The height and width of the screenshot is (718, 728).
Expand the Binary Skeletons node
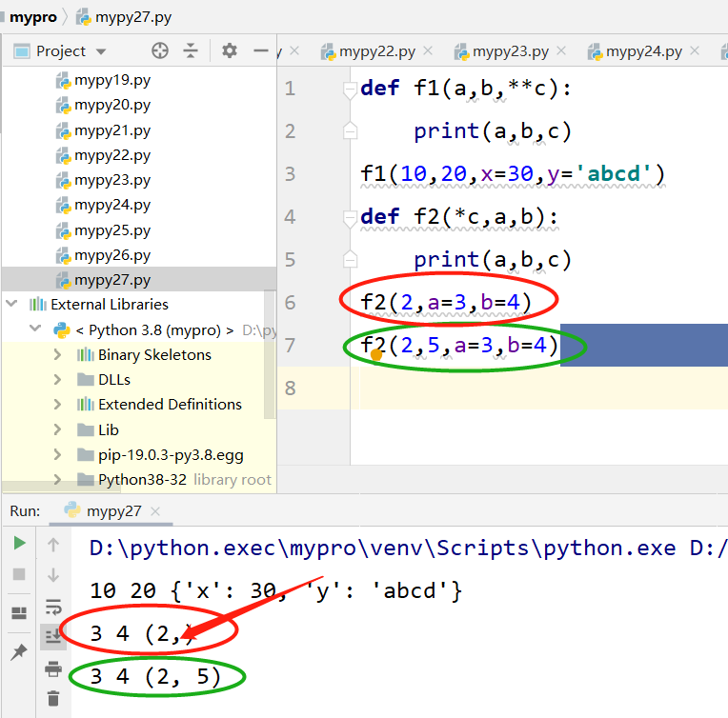click(57, 355)
